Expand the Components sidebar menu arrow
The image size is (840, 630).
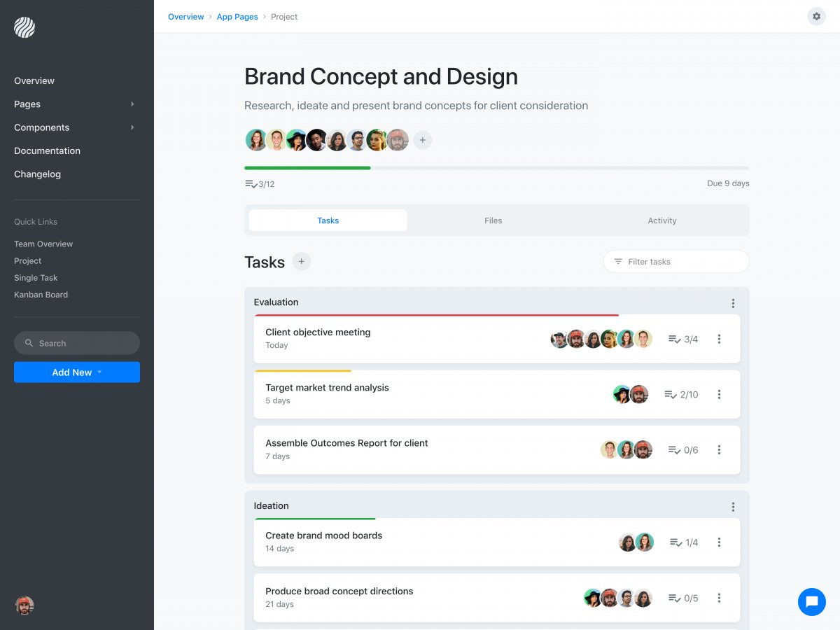pyautogui.click(x=132, y=127)
